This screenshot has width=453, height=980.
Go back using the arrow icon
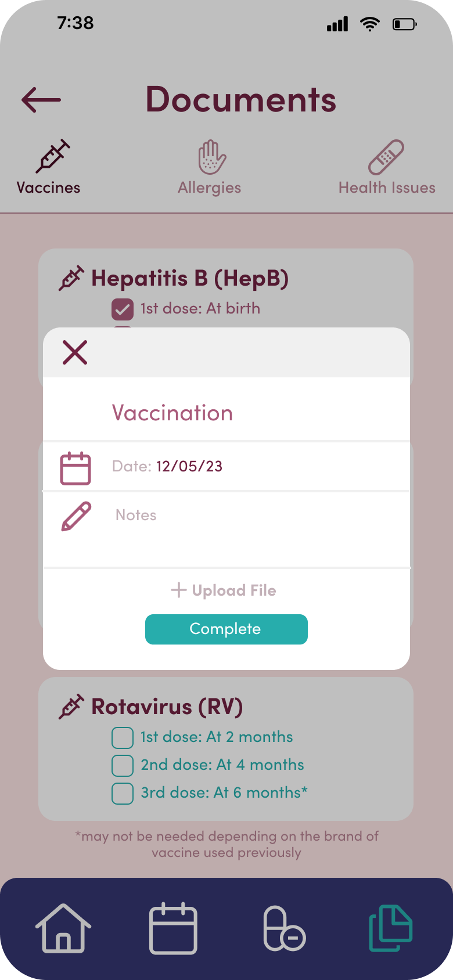[41, 100]
